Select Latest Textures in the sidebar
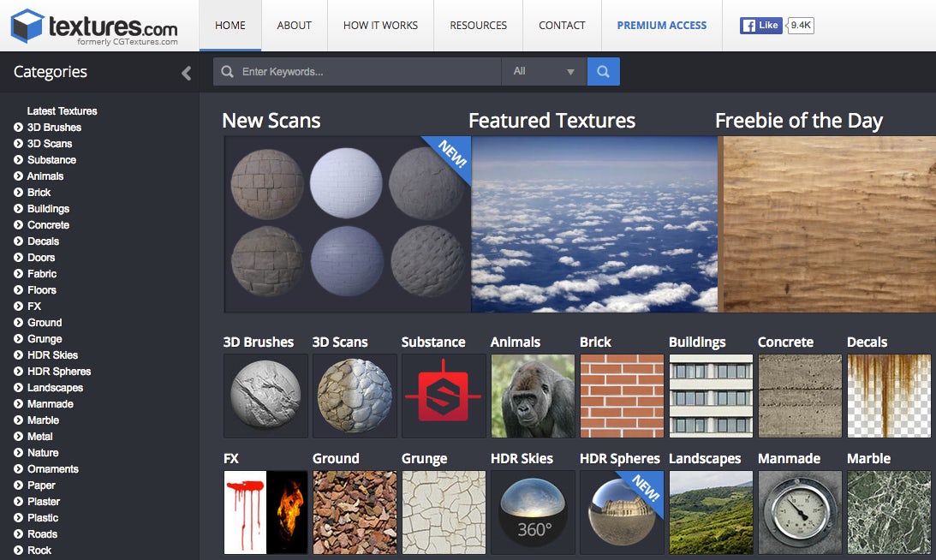This screenshot has width=936, height=560. pyautogui.click(x=62, y=111)
